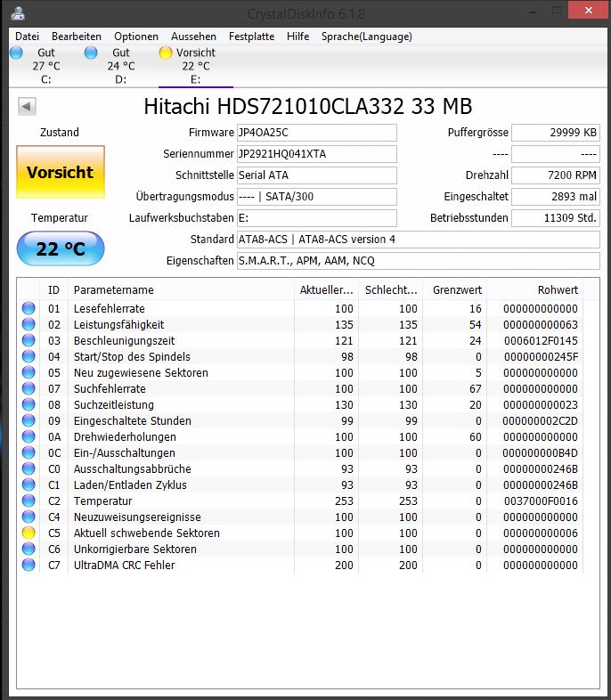Click raw value 000000002C2D
The width and height of the screenshot is (611, 700).
[x=540, y=421]
